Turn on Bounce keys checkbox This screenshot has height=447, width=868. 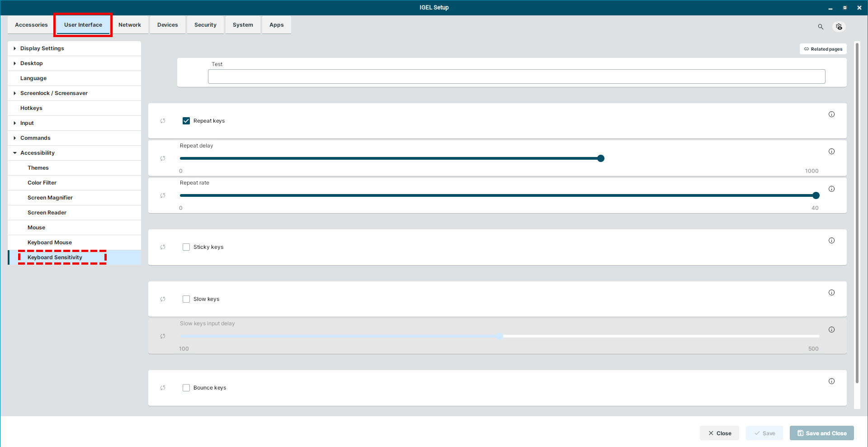tap(186, 388)
